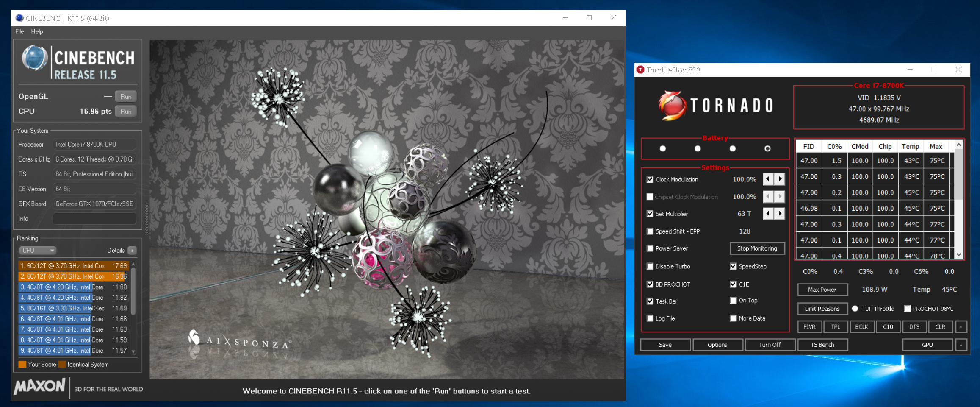Increase Set Multiplier with right arrow

(780, 214)
